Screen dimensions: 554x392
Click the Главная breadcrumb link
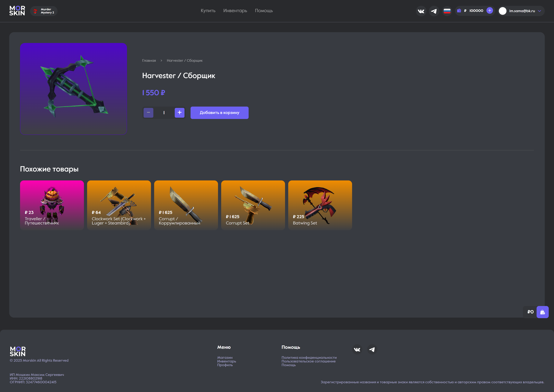[149, 61]
